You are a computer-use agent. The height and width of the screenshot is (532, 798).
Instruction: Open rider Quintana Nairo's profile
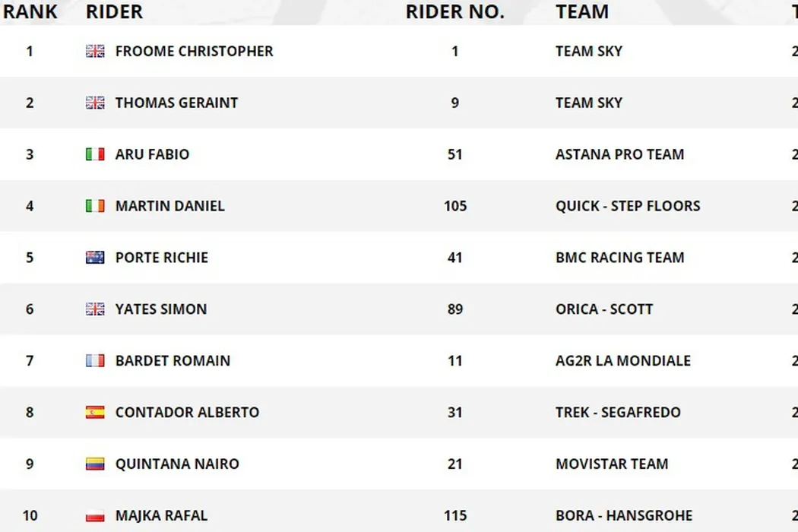177,464
